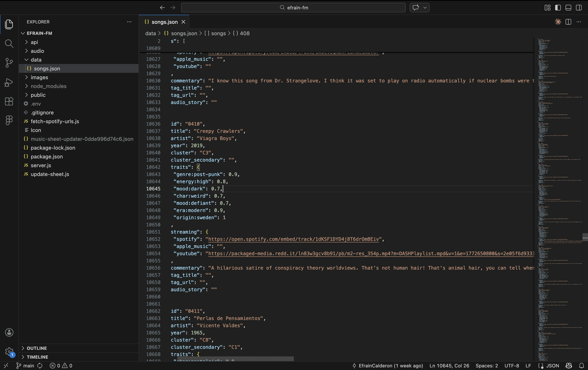588x370 pixels.
Task: Open the chat dropdown arrow in title bar
Action: [425, 8]
